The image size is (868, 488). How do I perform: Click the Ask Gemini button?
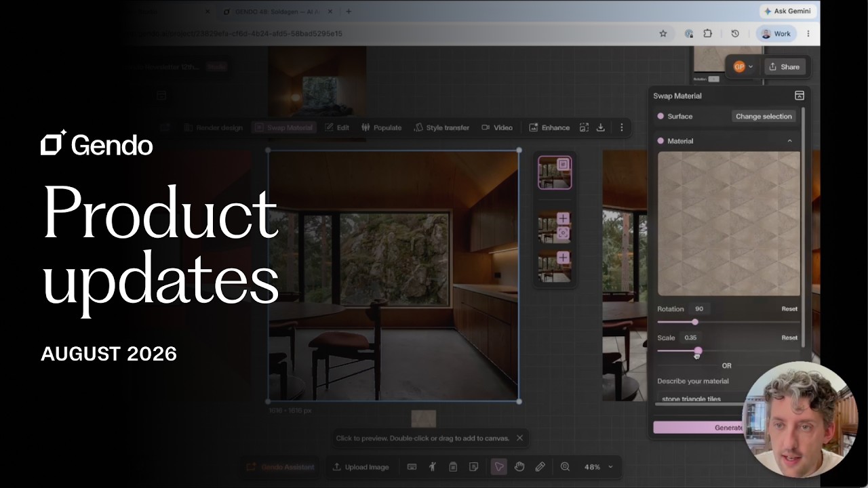[x=789, y=12]
